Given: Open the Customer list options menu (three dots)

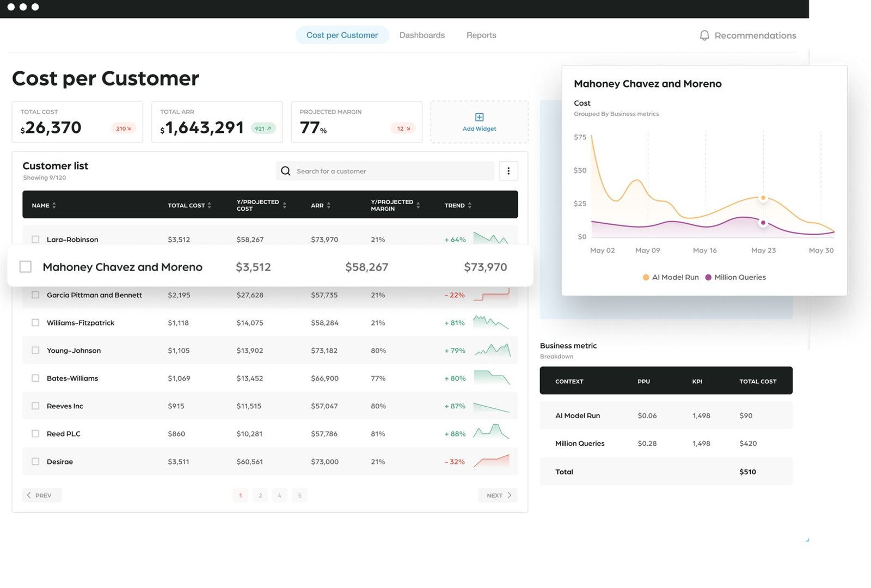Looking at the screenshot, I should [x=508, y=170].
